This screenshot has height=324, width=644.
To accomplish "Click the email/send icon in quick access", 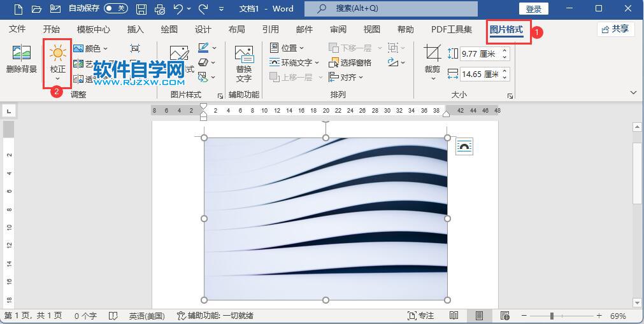I will point(55,9).
